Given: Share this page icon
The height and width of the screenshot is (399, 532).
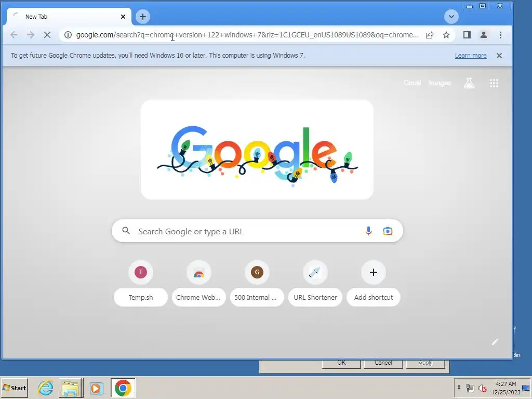Looking at the screenshot, I should [430, 35].
